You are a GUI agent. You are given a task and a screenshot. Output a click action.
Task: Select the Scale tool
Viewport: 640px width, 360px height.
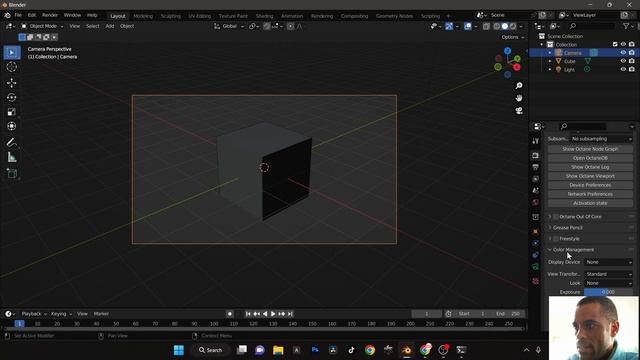pos(12,112)
